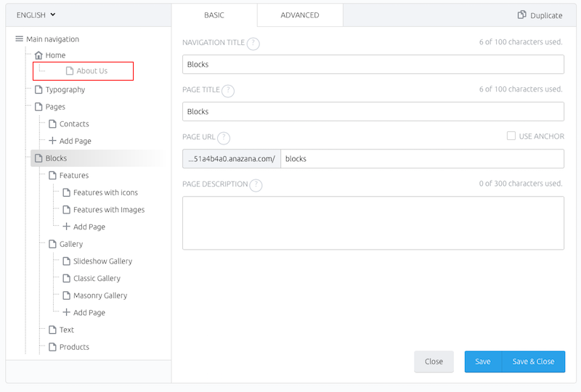Click the plus icon for Add Page under Gallery

tap(66, 312)
